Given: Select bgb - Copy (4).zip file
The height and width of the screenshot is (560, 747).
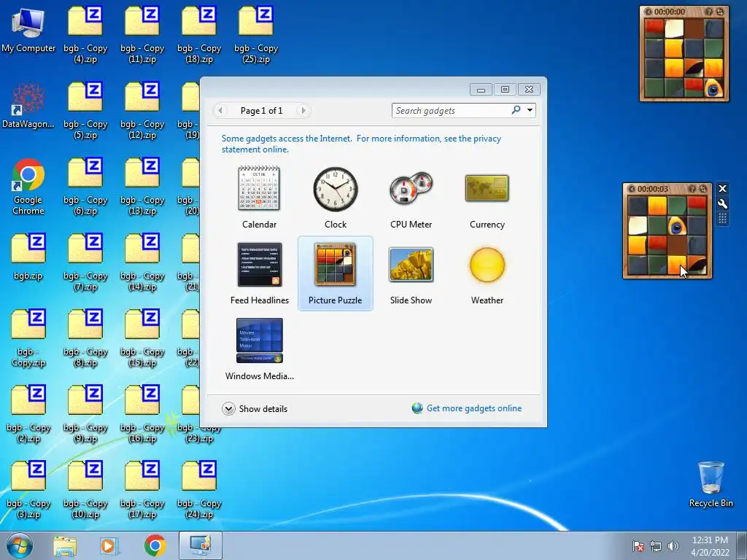Looking at the screenshot, I should tap(85, 35).
